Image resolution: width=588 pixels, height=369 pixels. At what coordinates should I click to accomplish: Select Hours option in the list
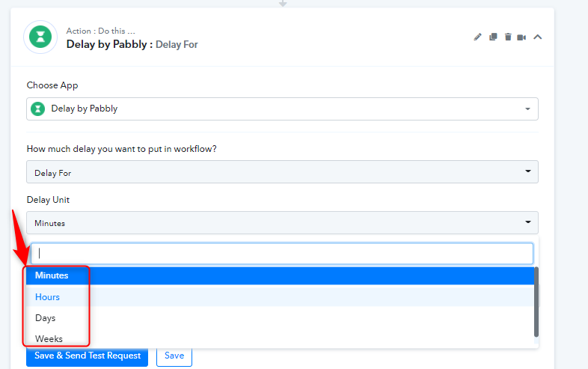[280, 296]
